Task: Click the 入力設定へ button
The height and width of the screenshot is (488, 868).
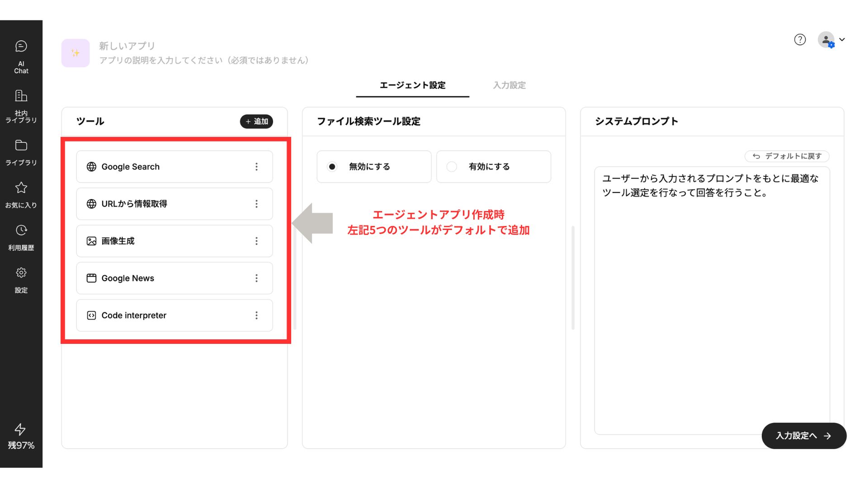Action: pos(803,436)
